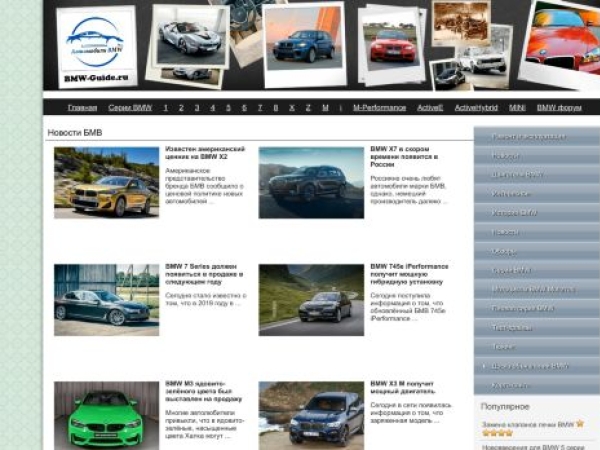This screenshot has height=450, width=600.
Task: Open the MINI menu link
Action: pos(517,108)
